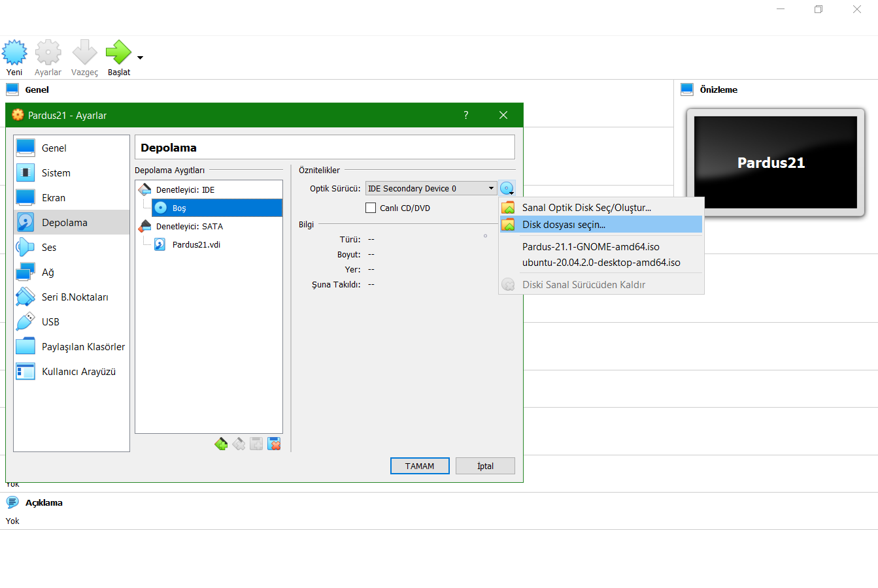Open the Ekran settings category
The height and width of the screenshot is (588, 878).
(x=72, y=198)
